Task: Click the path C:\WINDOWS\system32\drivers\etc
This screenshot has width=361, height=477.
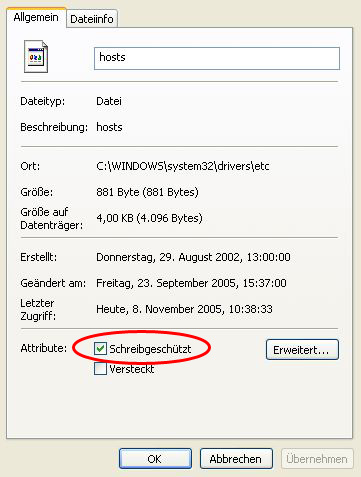Action: coord(183,166)
